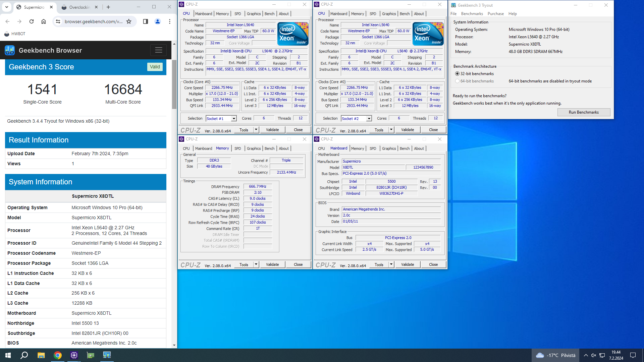This screenshot has width=644, height=362.
Task: Click Validate in Socket #1 CPU-Z window
Action: pos(272,130)
